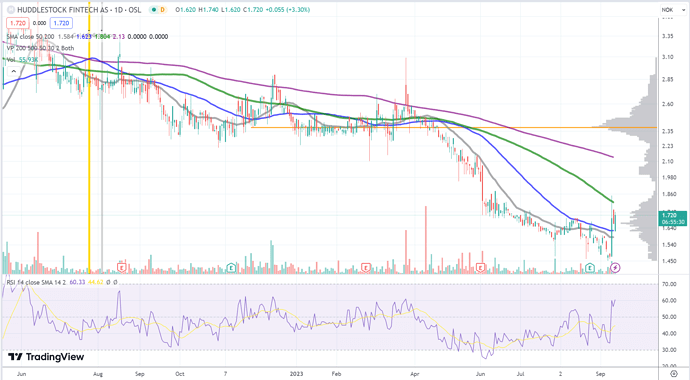Collapse the indicator legend with the arrow
The width and height of the screenshot is (690, 380).
coord(14,71)
